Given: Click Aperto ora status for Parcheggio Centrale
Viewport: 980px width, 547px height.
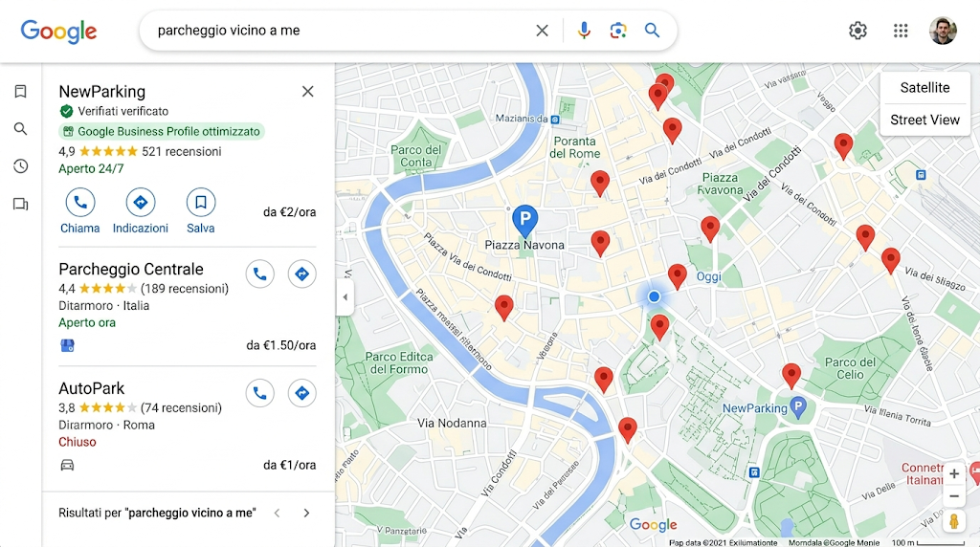Looking at the screenshot, I should pyautogui.click(x=87, y=323).
